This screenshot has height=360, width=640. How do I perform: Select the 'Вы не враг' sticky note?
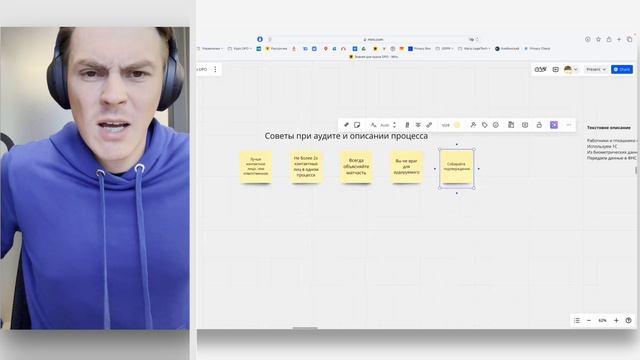point(407,167)
